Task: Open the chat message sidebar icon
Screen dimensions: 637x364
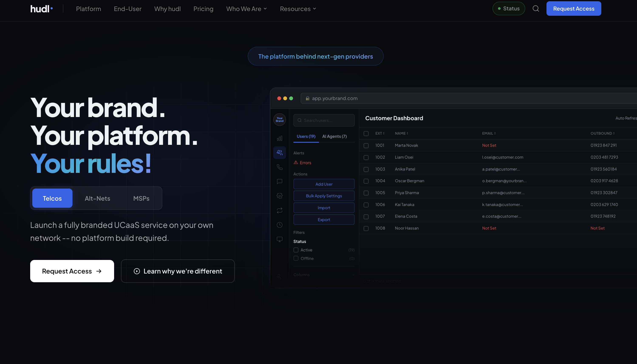Action: tap(280, 182)
